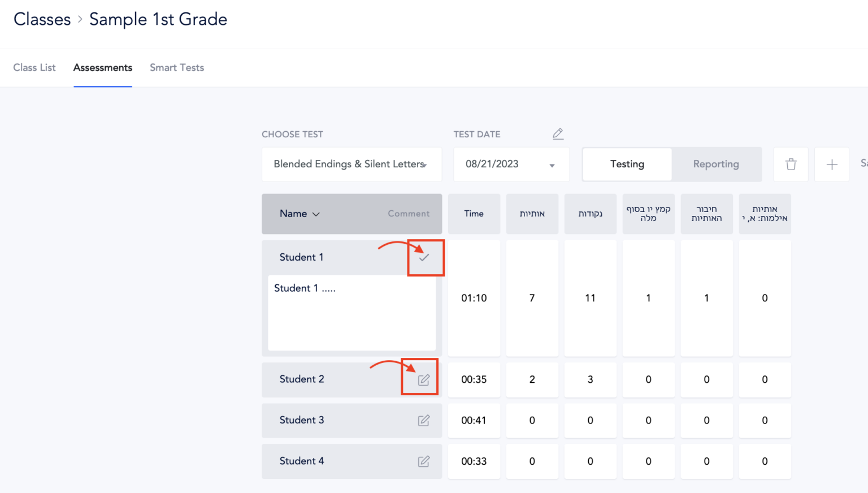Open the Choose Test dropdown
868x493 pixels.
351,164
